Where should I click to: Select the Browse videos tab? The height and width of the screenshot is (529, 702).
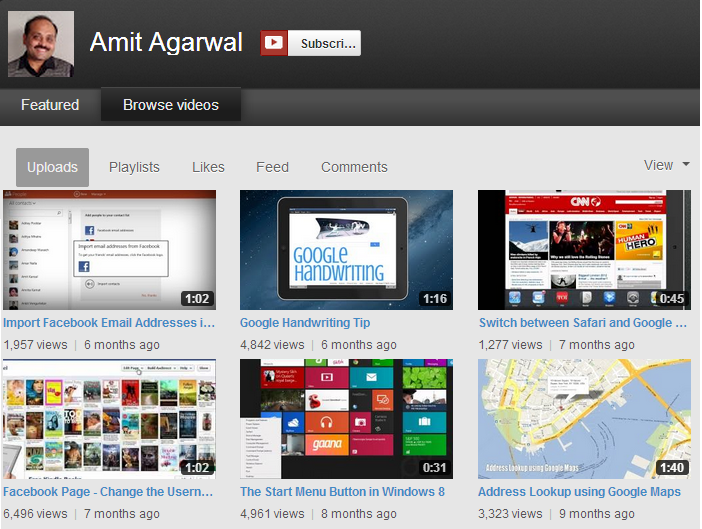[171, 105]
